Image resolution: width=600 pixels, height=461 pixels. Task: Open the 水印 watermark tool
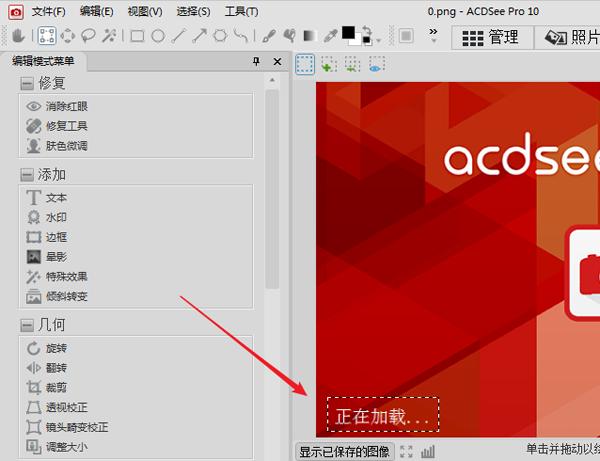coord(56,217)
